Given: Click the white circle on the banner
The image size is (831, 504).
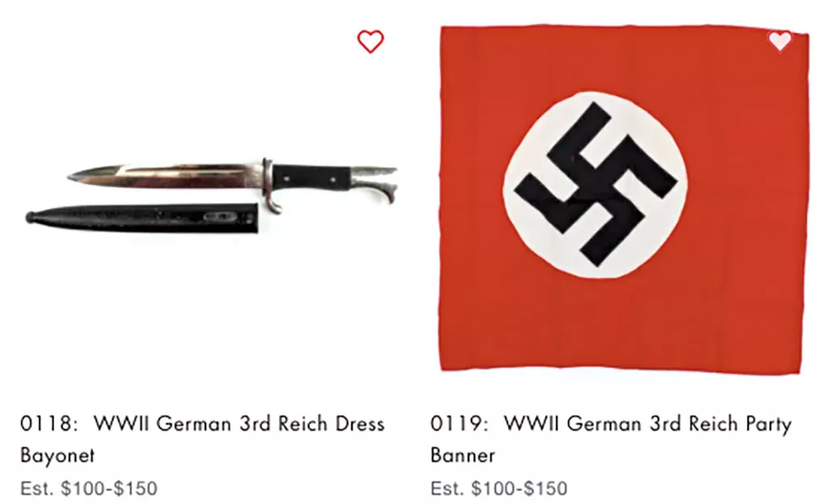Looking at the screenshot, I should pyautogui.click(x=595, y=185).
